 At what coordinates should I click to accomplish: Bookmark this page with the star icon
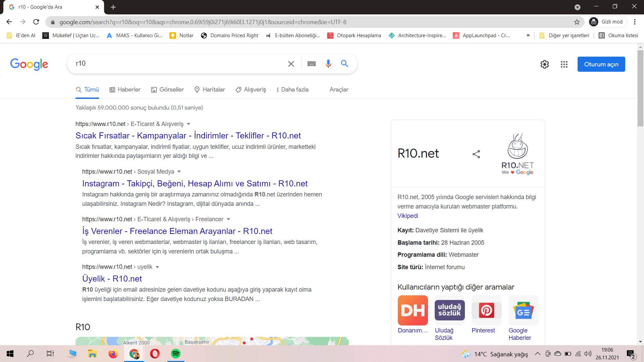pos(577,22)
